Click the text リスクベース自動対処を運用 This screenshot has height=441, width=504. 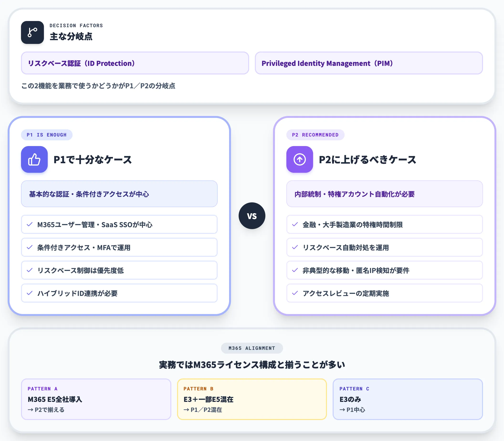(x=346, y=247)
